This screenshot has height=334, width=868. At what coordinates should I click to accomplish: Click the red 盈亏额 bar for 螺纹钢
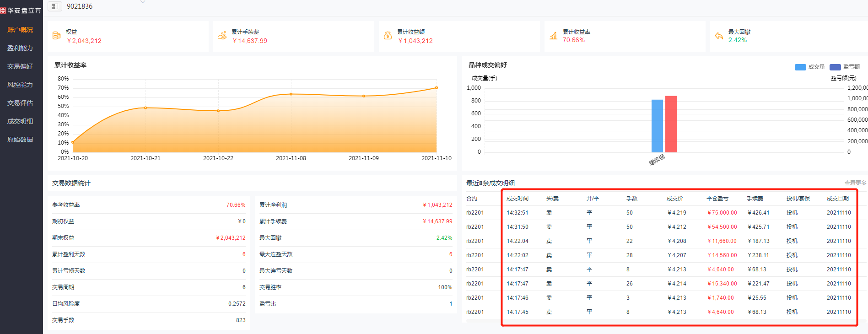tap(671, 124)
